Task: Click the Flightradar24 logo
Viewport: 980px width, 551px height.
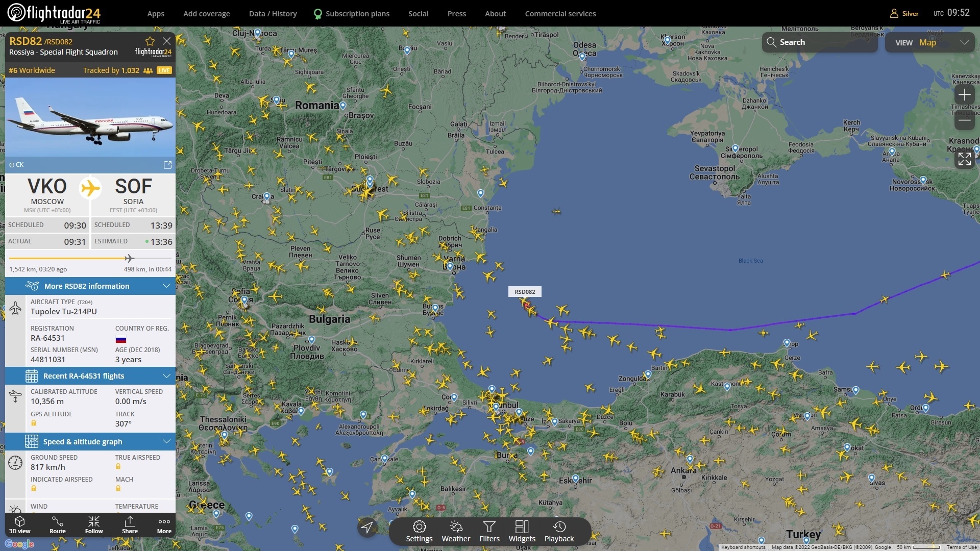Action: coord(54,13)
